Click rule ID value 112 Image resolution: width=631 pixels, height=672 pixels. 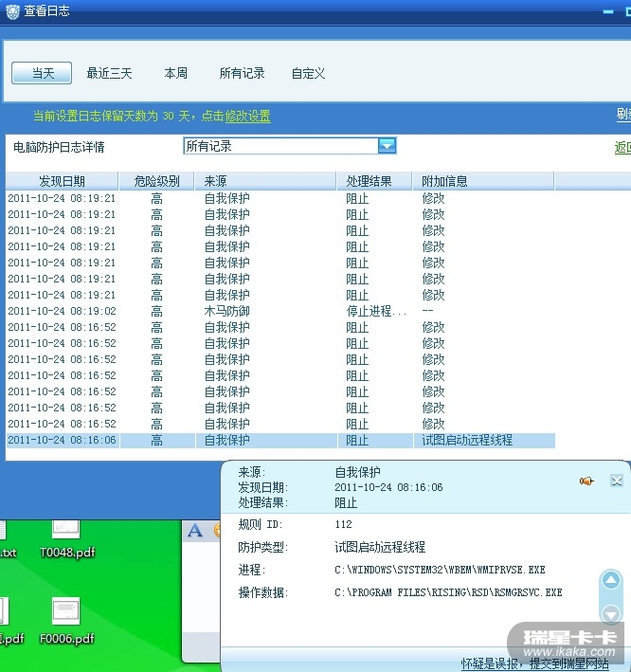tap(343, 524)
